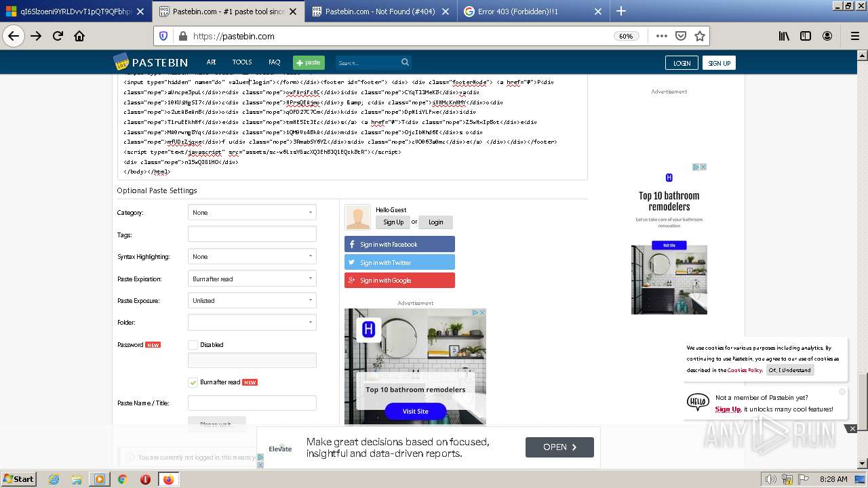The height and width of the screenshot is (488, 868).
Task: Open Syntax Highlighting dropdown
Action: 252,256
